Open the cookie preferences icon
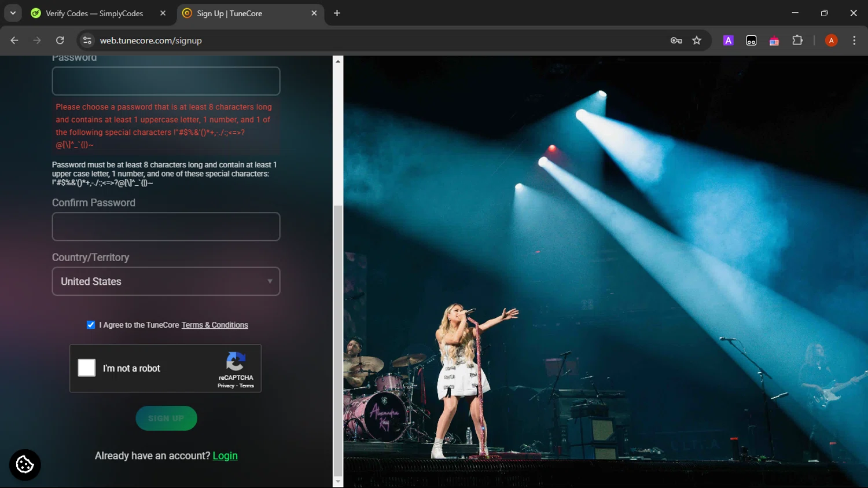868x488 pixels. [25, 465]
